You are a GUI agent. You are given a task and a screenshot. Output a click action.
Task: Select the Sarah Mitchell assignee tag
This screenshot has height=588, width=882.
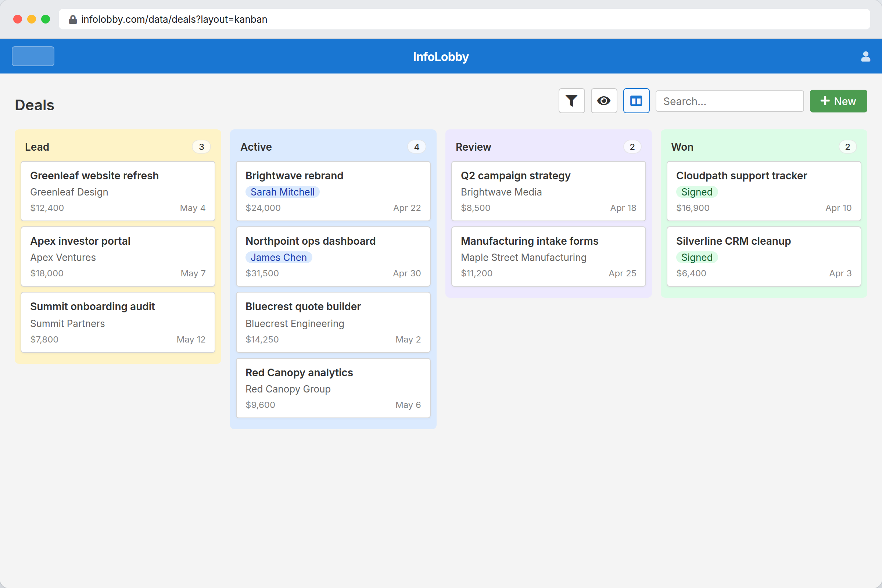(x=282, y=191)
